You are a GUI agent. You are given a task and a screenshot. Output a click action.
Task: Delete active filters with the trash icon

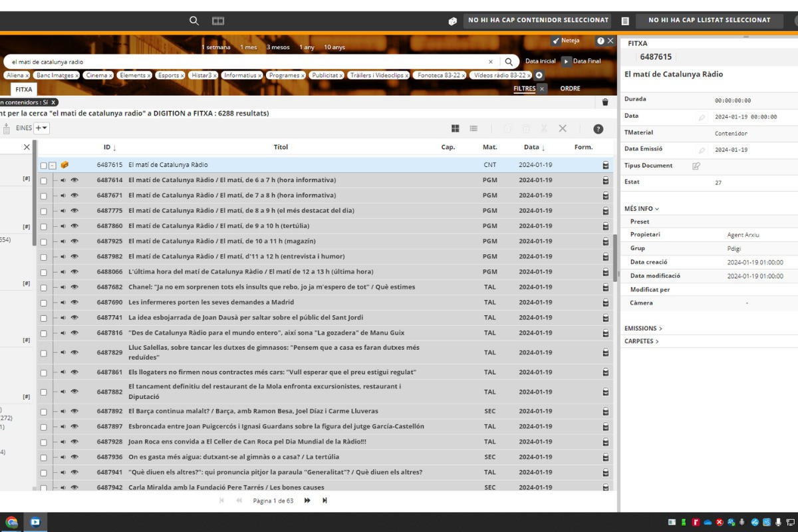(605, 102)
